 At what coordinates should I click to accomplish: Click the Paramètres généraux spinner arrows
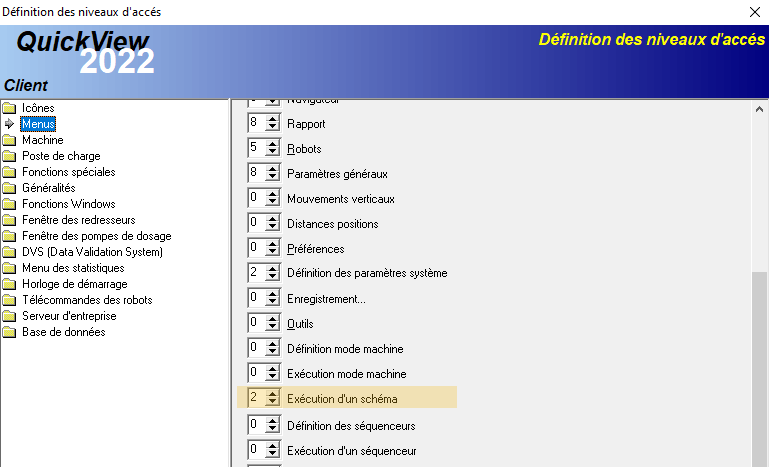(x=273, y=173)
